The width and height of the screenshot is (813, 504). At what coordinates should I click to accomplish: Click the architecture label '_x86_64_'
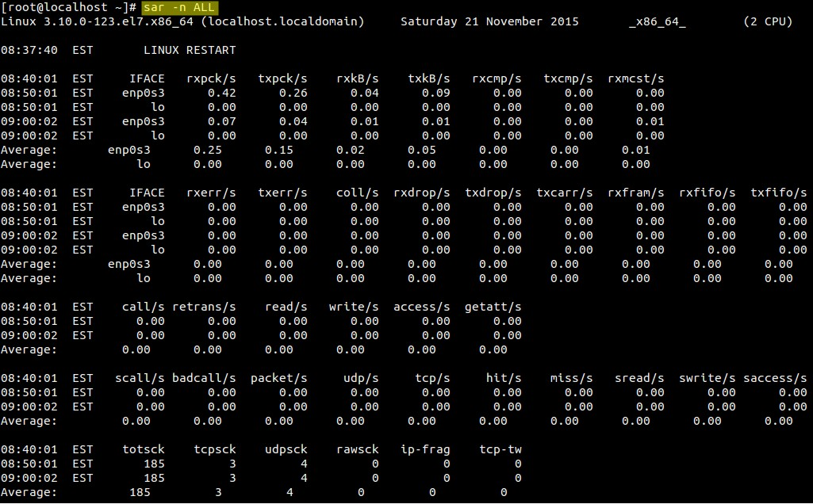[658, 22]
